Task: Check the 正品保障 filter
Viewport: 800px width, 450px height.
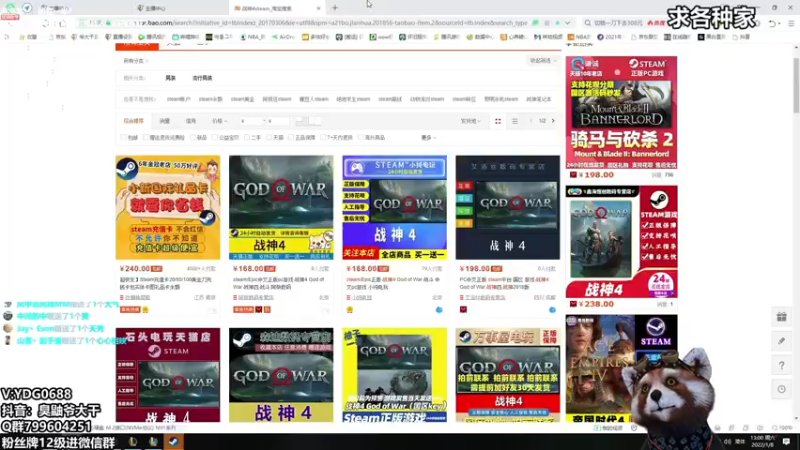Action: (291, 138)
